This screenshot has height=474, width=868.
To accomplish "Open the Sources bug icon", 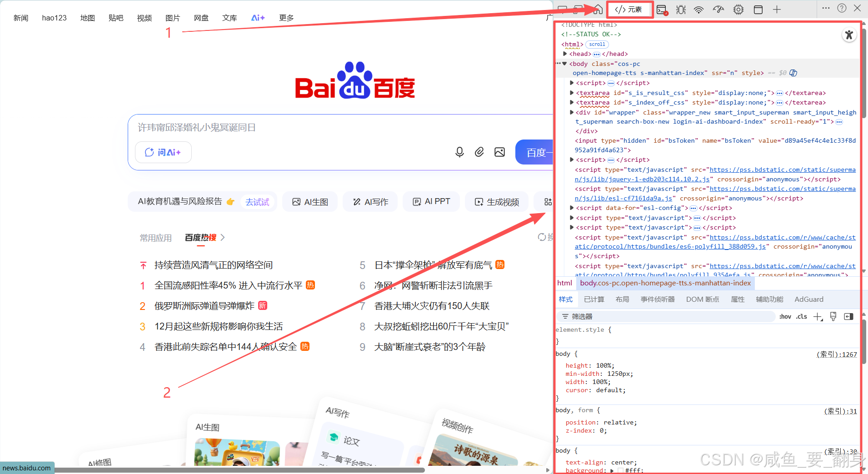I will point(681,10).
